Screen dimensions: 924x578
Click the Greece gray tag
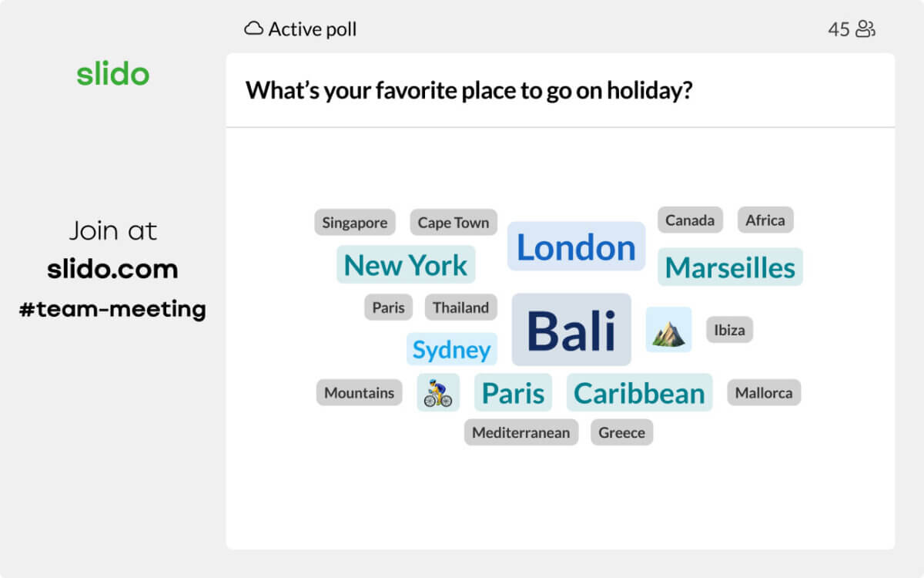coord(621,432)
